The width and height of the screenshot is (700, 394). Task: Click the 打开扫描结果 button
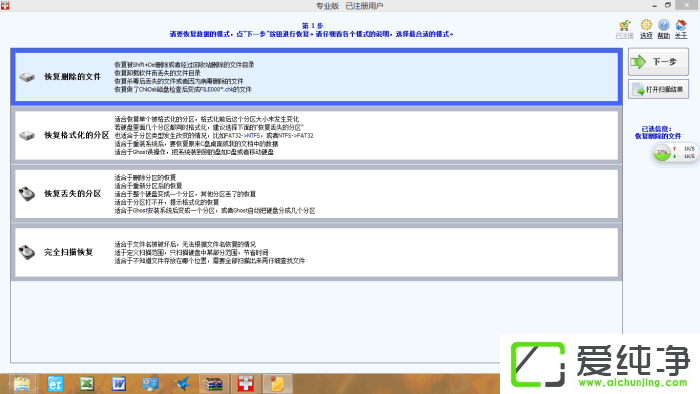[x=658, y=89]
